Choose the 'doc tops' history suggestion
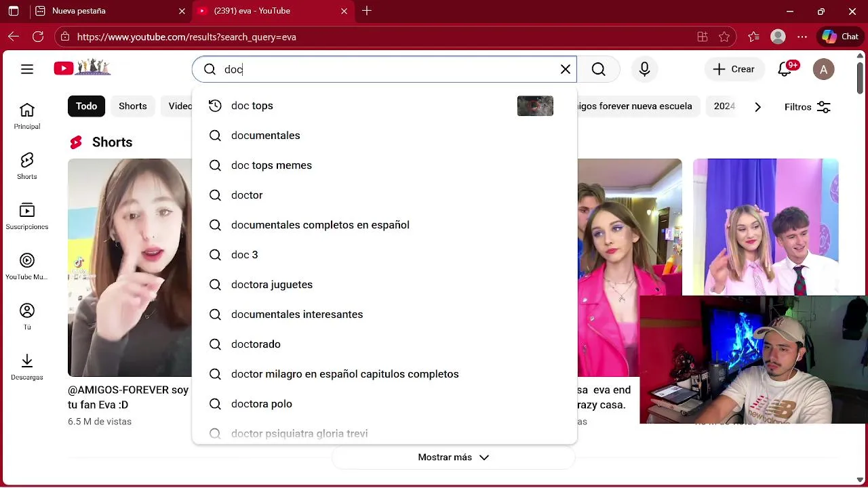This screenshot has height=488, width=868. pos(384,106)
